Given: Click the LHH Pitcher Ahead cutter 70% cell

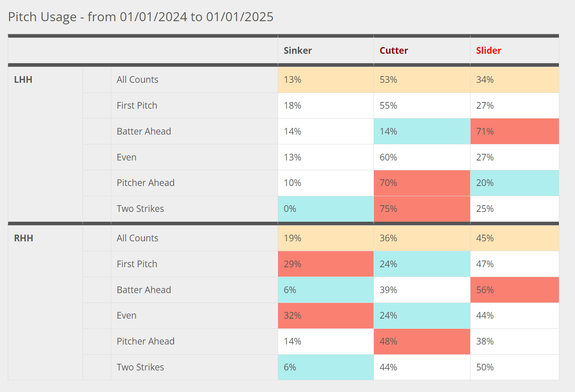Looking at the screenshot, I should coord(421,183).
